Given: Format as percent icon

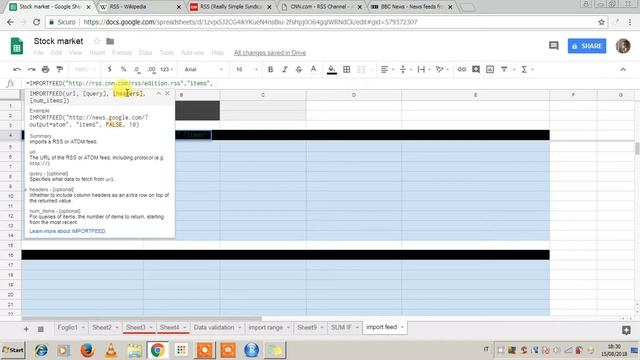Looking at the screenshot, I should coord(123,69).
